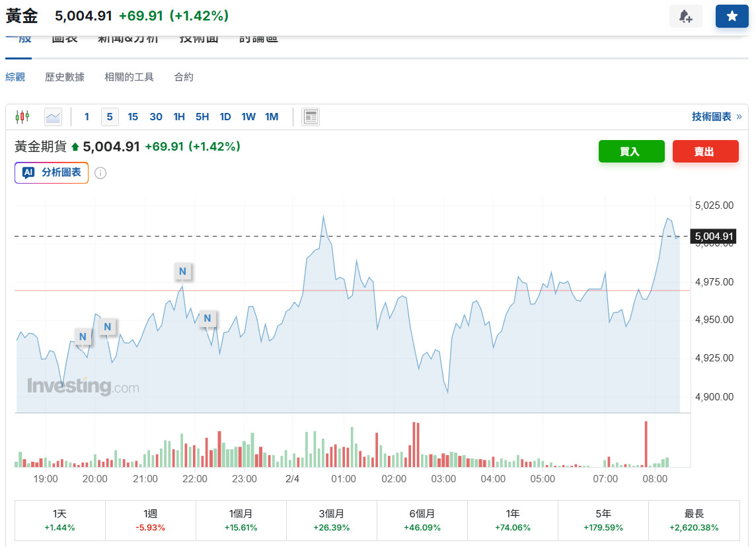Click the info icon beside 分析圖表
Screen dimensions: 756x547
click(x=100, y=173)
